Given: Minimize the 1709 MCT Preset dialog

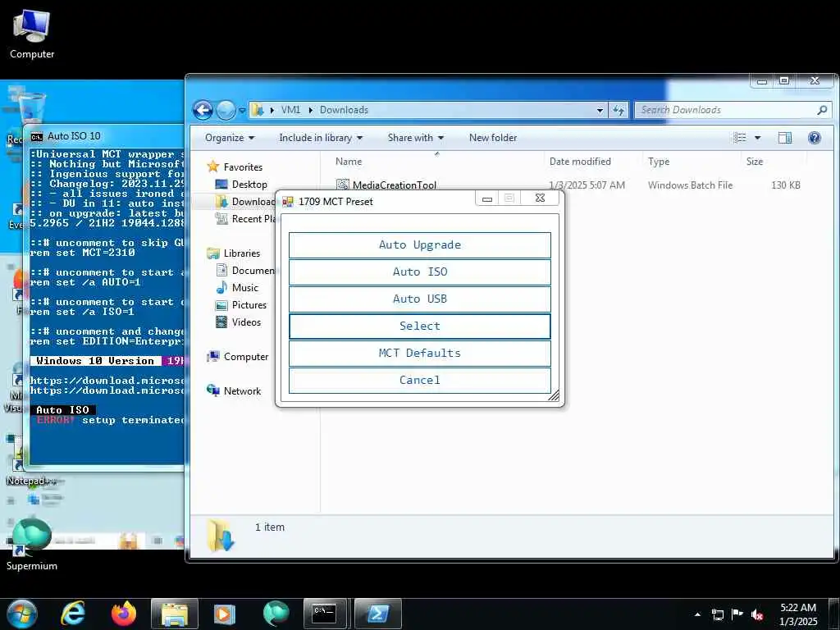Looking at the screenshot, I should click(x=487, y=199).
